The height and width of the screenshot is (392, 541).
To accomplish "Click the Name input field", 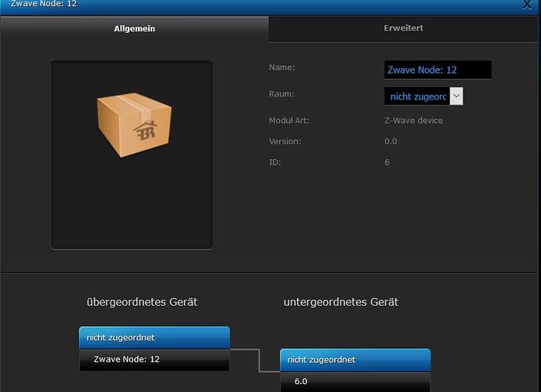I will (x=438, y=70).
